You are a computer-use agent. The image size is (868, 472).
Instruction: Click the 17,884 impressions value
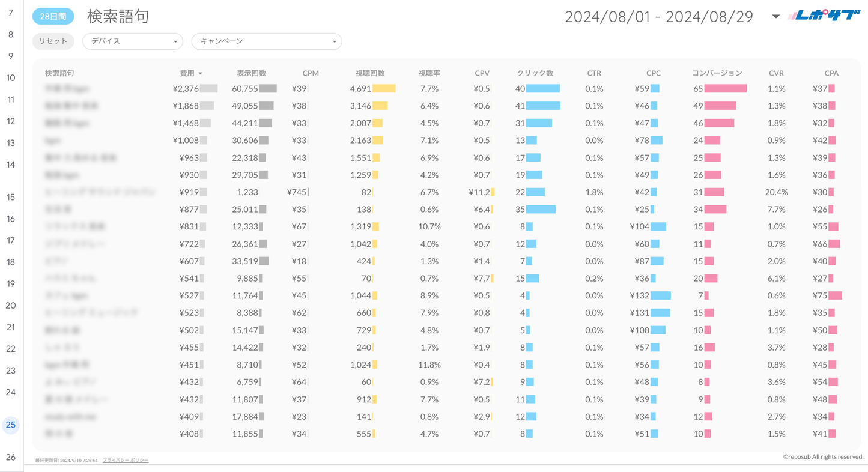(x=245, y=416)
